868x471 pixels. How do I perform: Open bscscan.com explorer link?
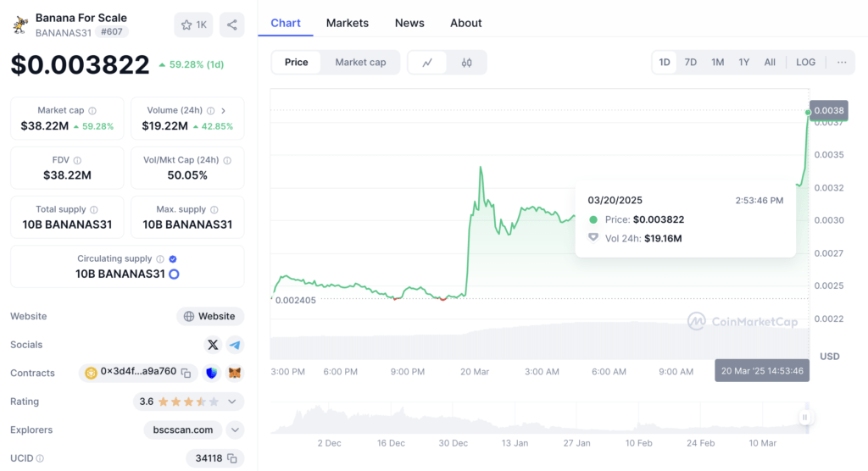tap(183, 430)
